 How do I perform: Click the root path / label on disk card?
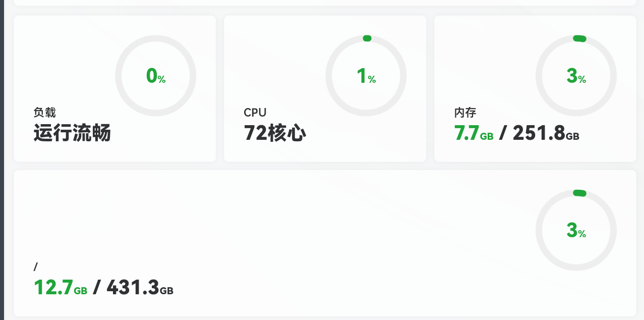[x=36, y=266]
